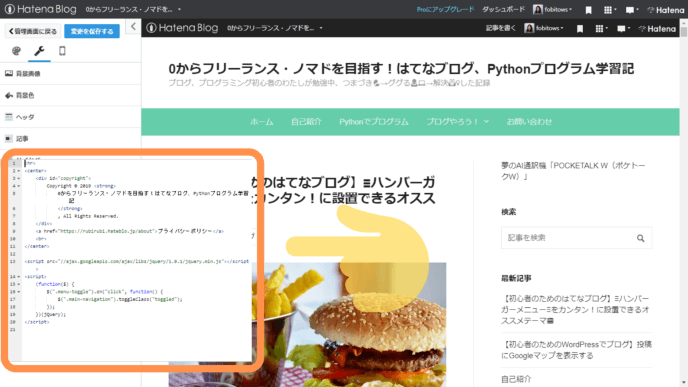Open the apps grid icon in top bar
The width and height of the screenshot is (688, 387).
click(609, 10)
